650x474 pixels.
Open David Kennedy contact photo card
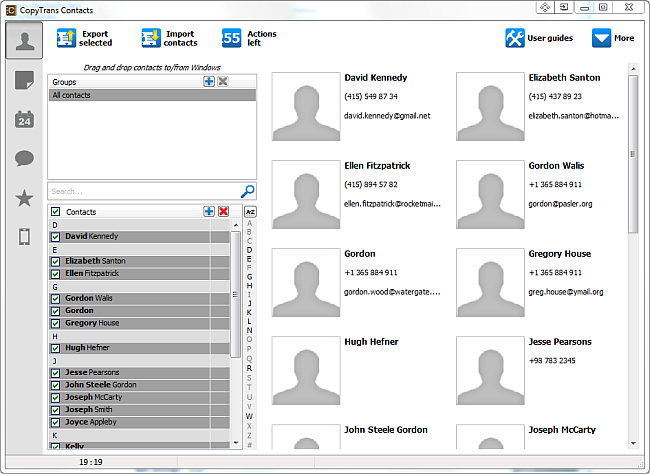pyautogui.click(x=306, y=107)
